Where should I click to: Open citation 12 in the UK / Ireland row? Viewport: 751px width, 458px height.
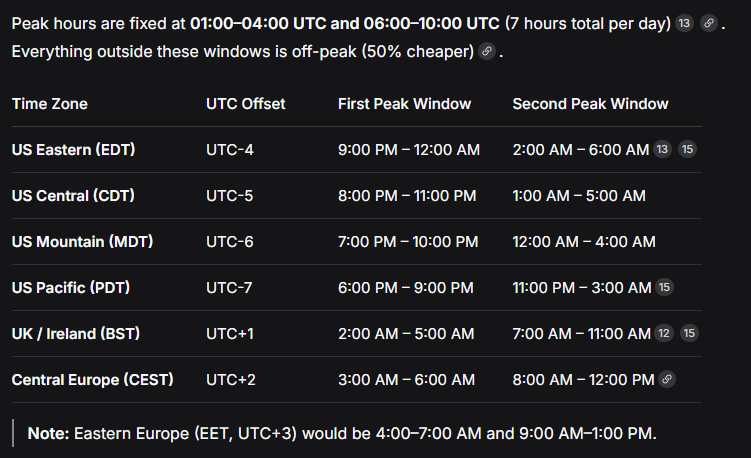(x=664, y=333)
